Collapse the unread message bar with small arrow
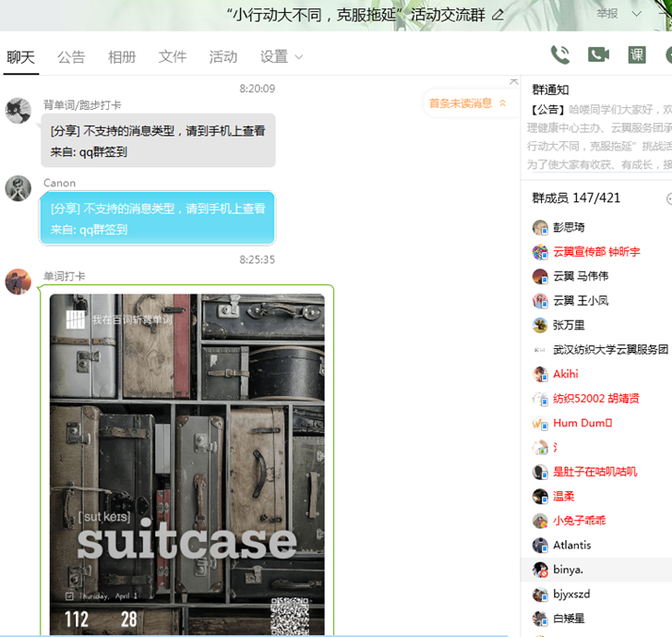The width and height of the screenshot is (672, 637). click(503, 103)
